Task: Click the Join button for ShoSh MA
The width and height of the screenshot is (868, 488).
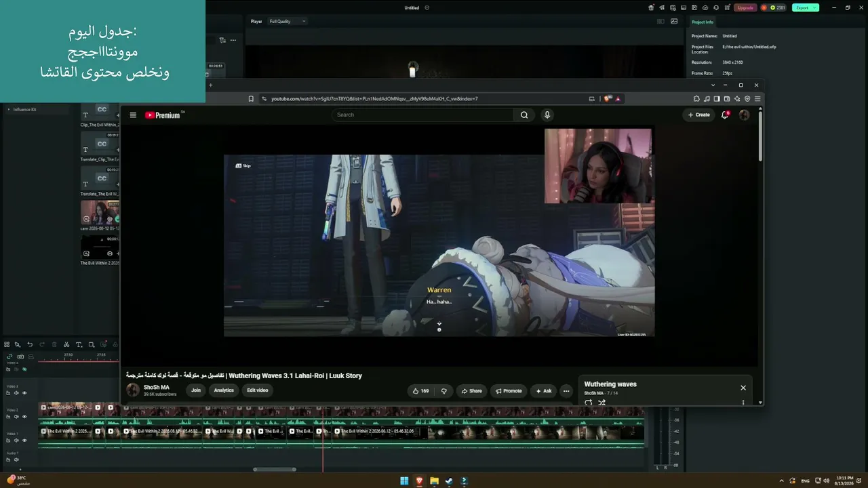Action: coord(196,390)
